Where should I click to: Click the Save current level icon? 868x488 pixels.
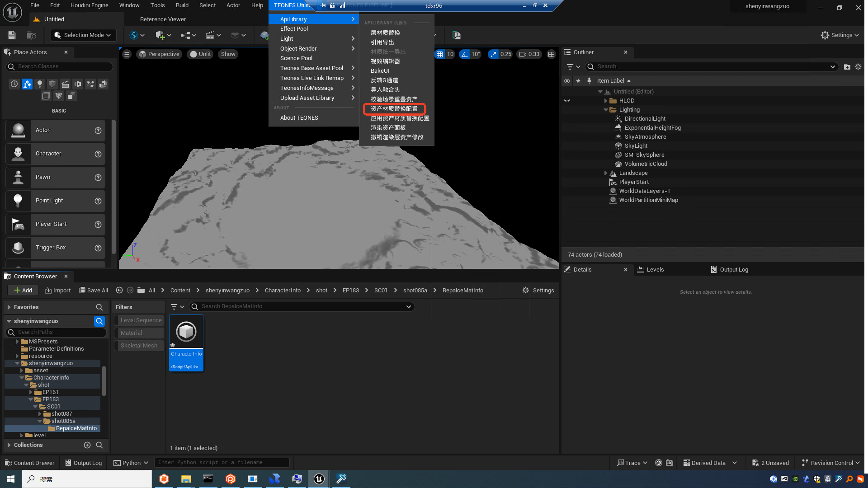12,35
